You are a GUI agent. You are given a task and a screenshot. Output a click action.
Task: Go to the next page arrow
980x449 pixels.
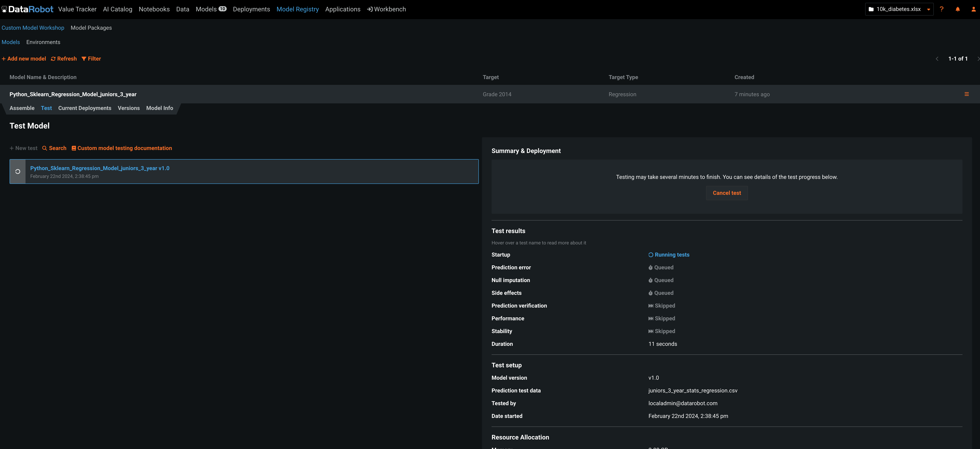tap(978, 59)
